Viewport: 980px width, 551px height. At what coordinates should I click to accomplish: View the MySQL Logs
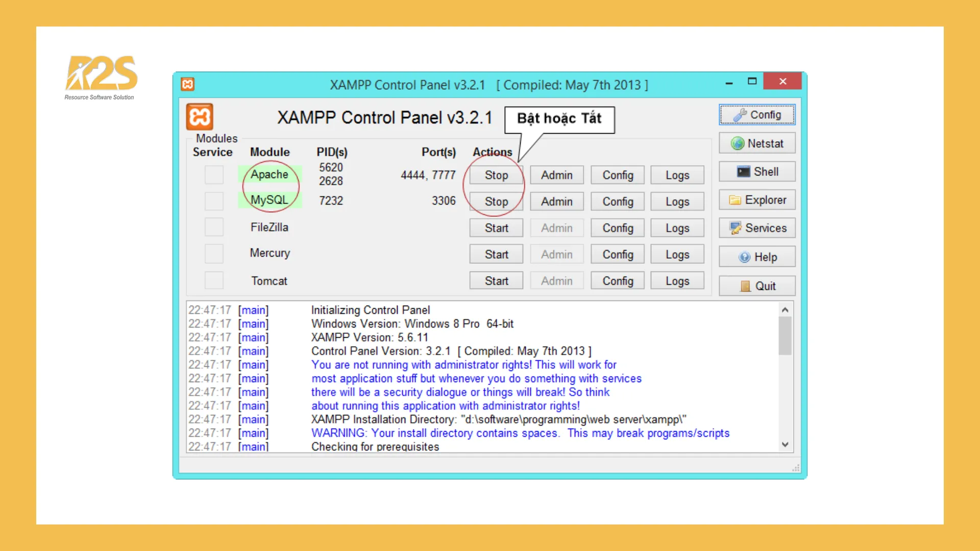pyautogui.click(x=677, y=201)
